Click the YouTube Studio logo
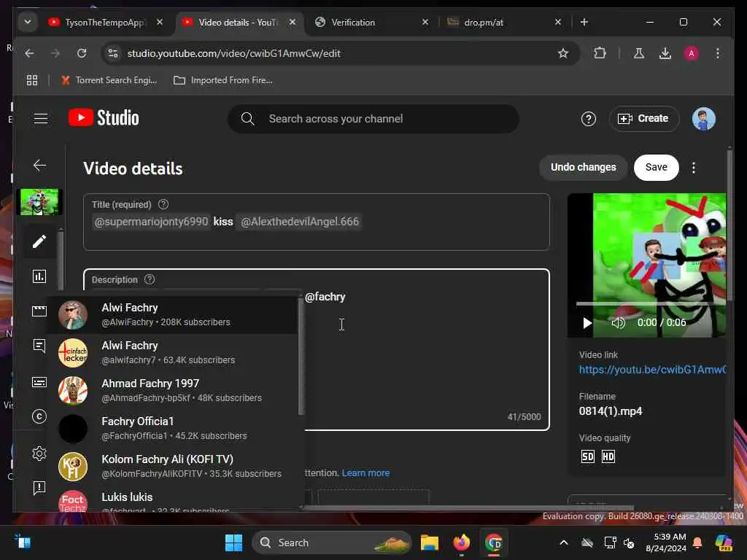Image resolution: width=747 pixels, height=560 pixels. tap(104, 117)
